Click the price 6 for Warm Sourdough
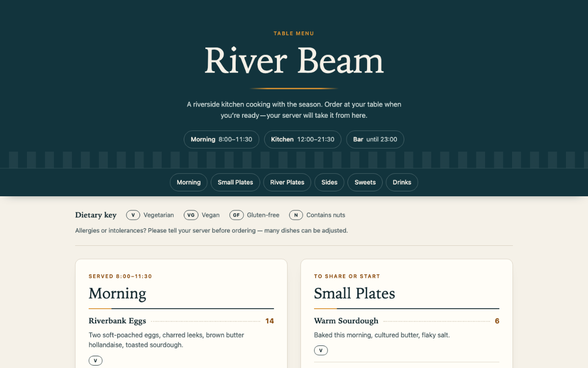The height and width of the screenshot is (368, 588). pyautogui.click(x=497, y=321)
